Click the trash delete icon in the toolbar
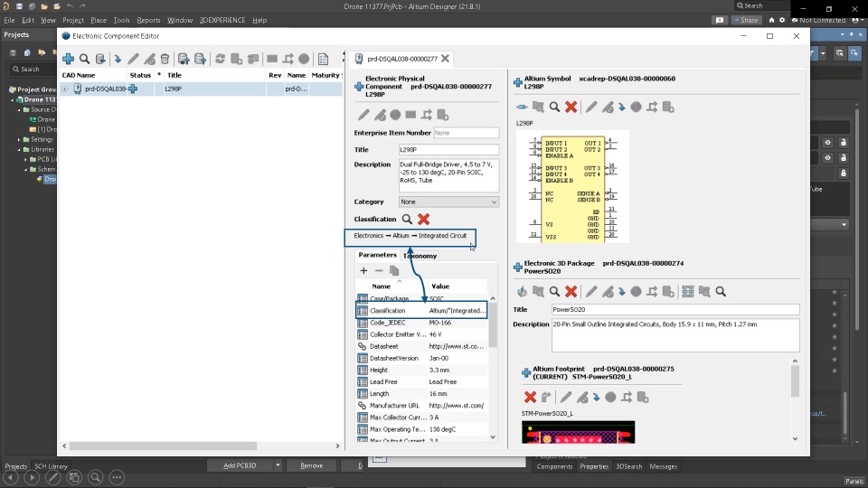Image resolution: width=868 pixels, height=488 pixels. [165, 59]
